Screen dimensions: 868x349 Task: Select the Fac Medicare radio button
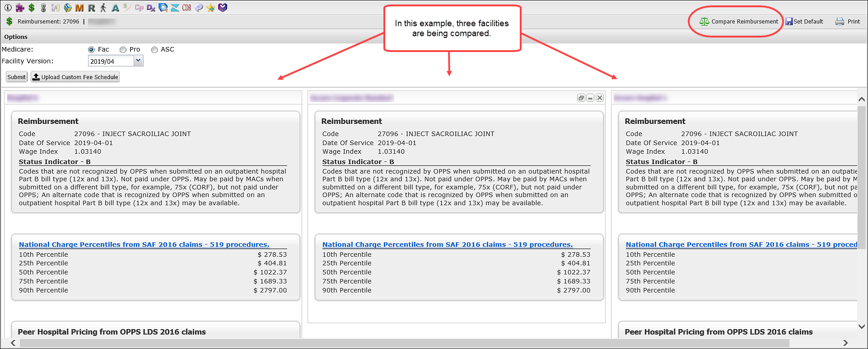(x=92, y=50)
